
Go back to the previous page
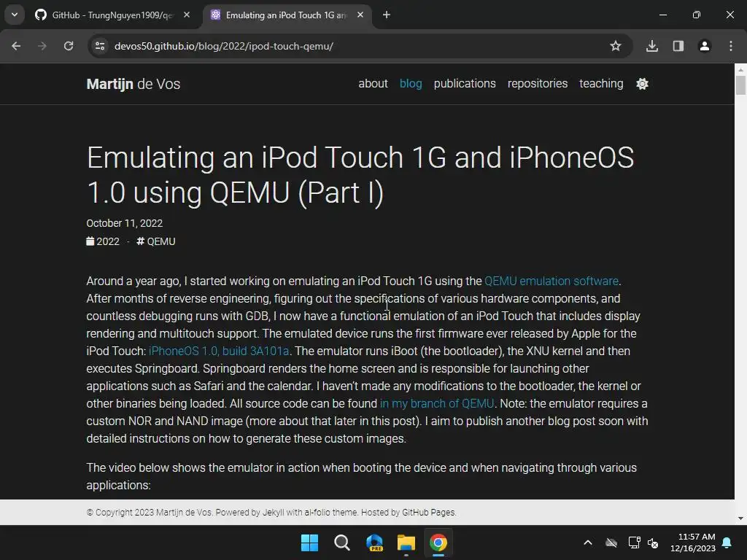(x=16, y=46)
